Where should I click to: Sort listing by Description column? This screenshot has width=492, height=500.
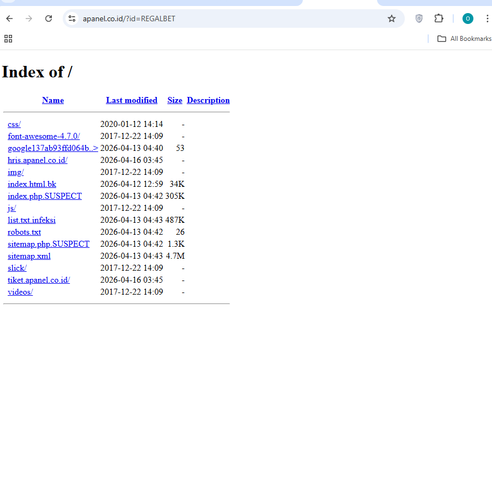click(208, 100)
